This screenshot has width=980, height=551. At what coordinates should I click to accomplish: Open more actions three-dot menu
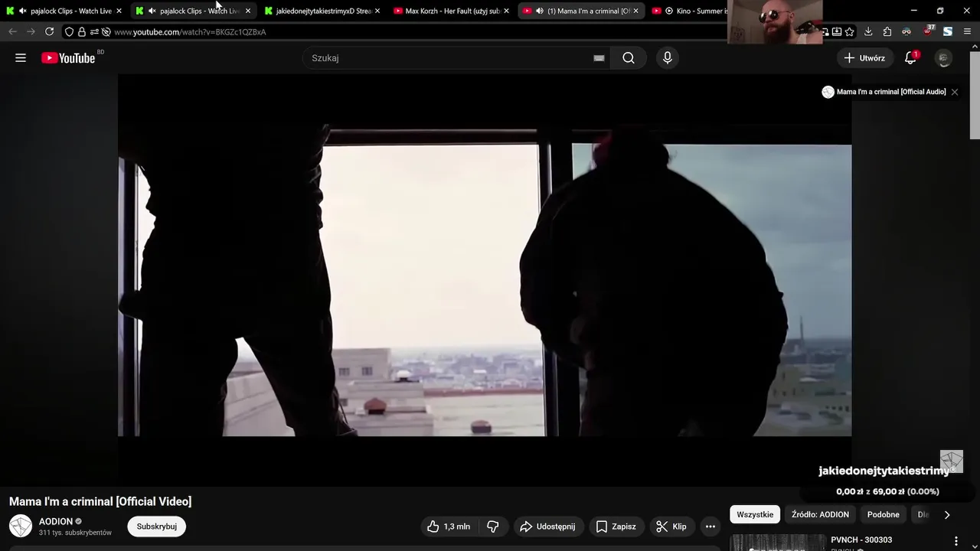tap(710, 527)
